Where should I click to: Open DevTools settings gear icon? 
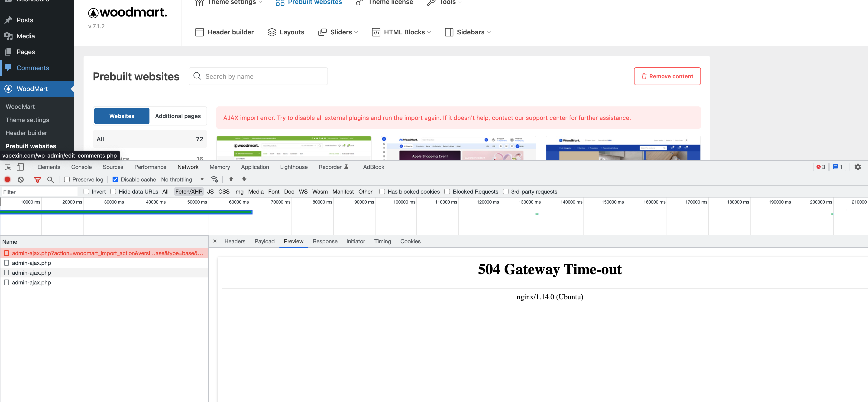(858, 167)
